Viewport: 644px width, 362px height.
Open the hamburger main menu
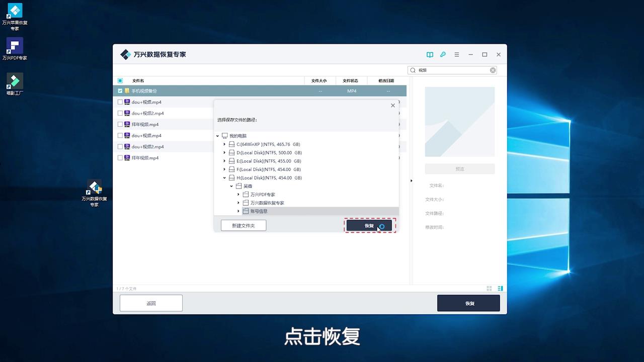coord(456,54)
